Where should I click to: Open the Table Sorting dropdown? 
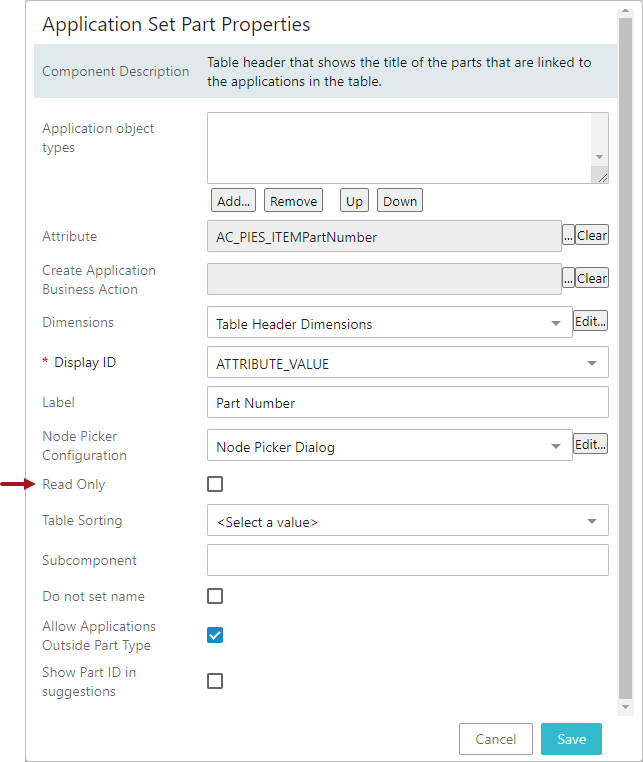407,520
